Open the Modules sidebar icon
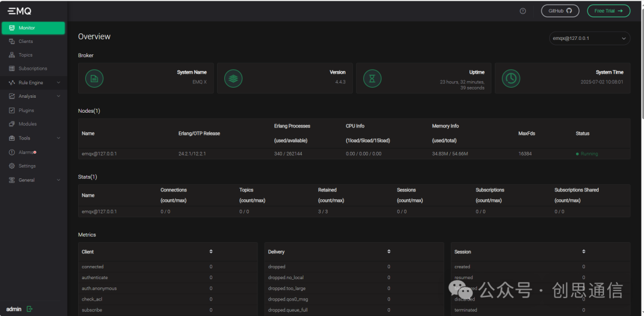Image resolution: width=644 pixels, height=316 pixels. pyautogui.click(x=12, y=124)
